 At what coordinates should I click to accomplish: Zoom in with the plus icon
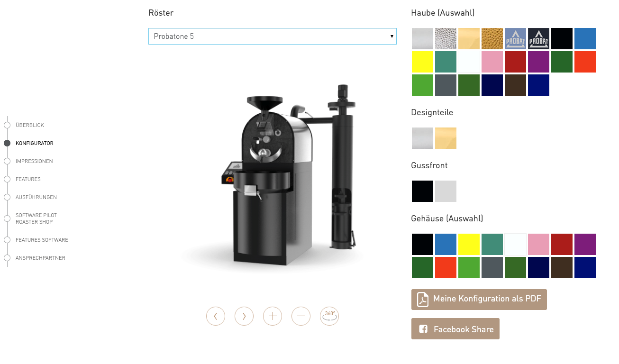tap(273, 316)
